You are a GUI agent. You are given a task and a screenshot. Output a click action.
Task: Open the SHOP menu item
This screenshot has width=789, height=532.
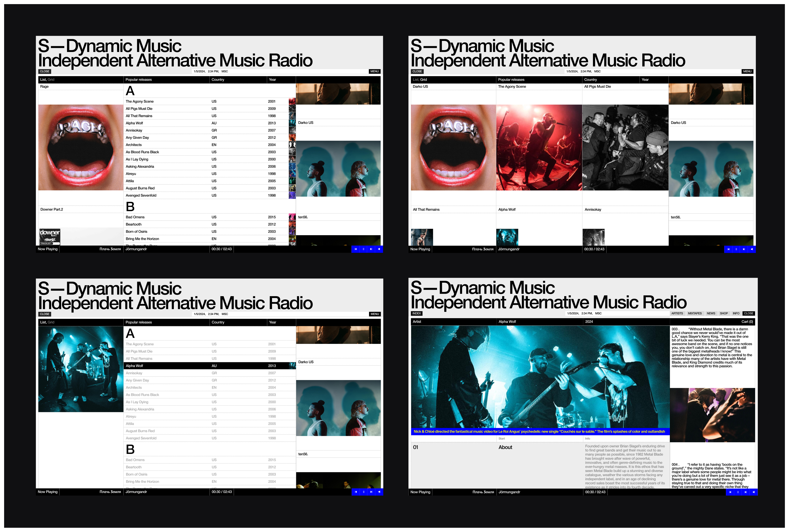(724, 313)
